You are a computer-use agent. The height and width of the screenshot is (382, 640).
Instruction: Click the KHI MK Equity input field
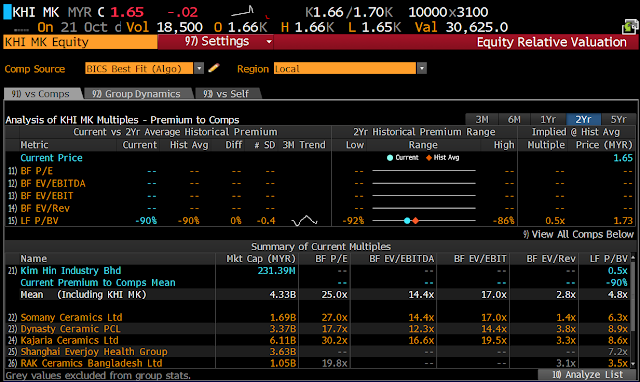click(x=80, y=42)
